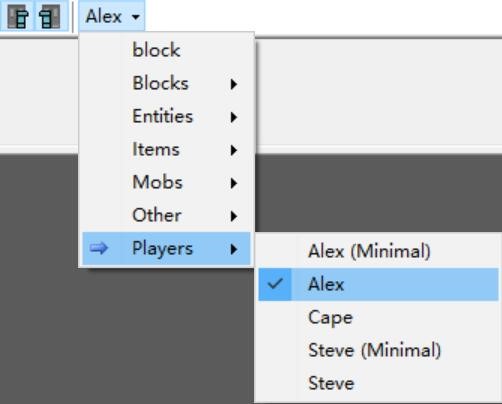Image resolution: width=502 pixels, height=404 pixels.
Task: Click the first armor model icon in toolbar
Action: (x=18, y=16)
